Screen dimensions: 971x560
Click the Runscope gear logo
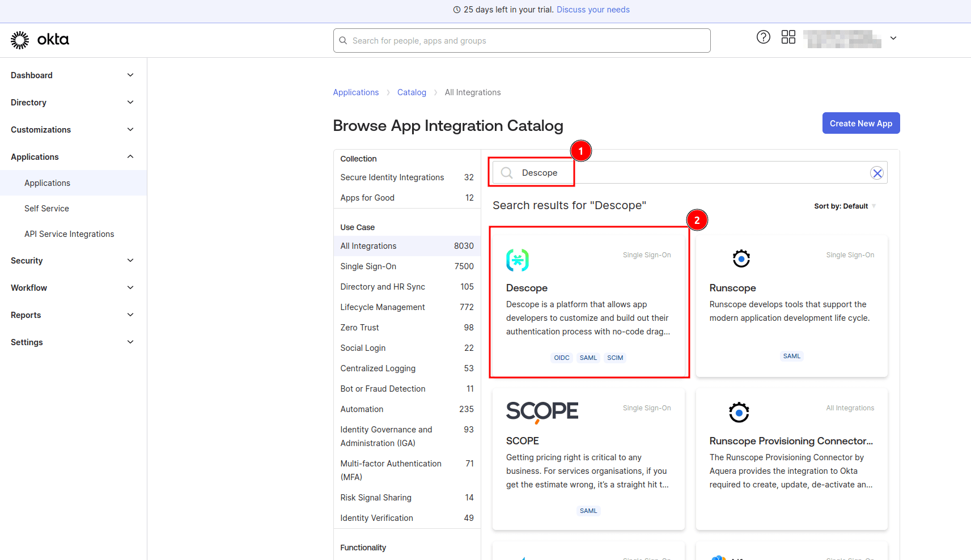coord(741,258)
